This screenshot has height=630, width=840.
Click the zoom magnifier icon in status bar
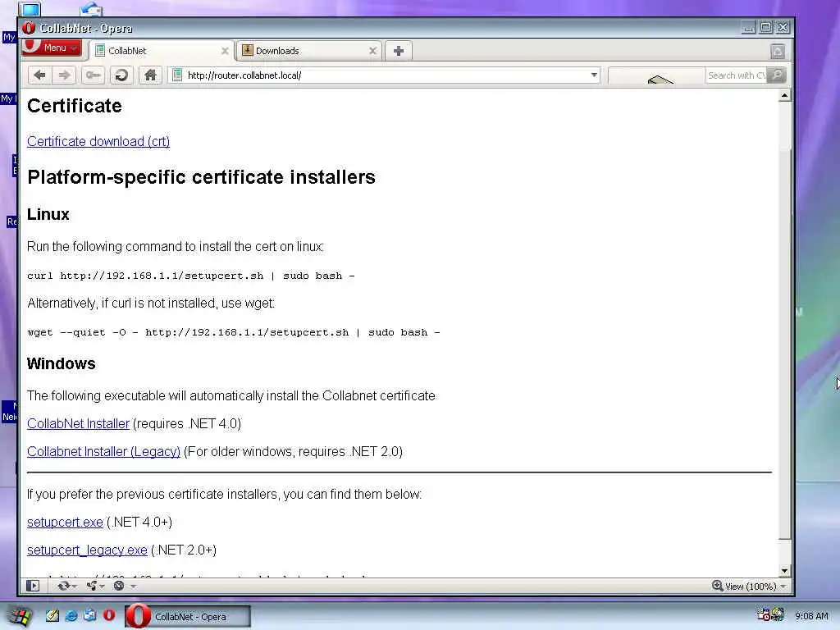pos(717,586)
